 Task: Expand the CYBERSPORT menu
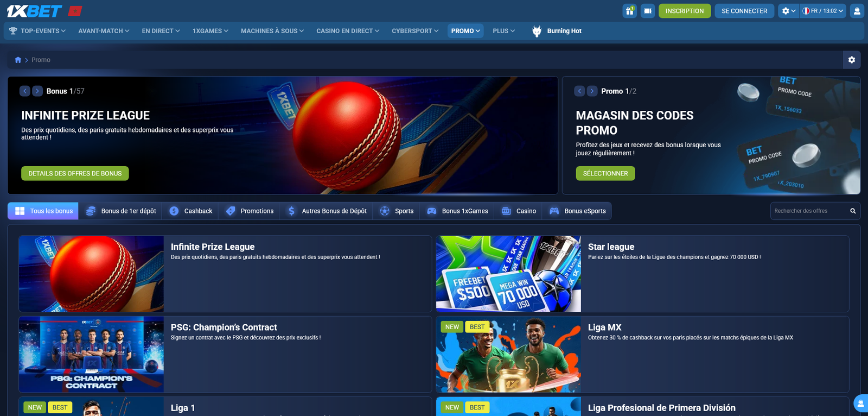pyautogui.click(x=415, y=31)
